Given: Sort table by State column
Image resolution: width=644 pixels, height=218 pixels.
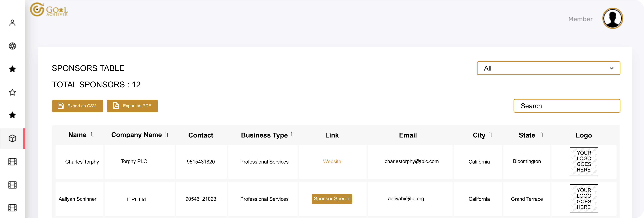Looking at the screenshot, I should (x=542, y=135).
